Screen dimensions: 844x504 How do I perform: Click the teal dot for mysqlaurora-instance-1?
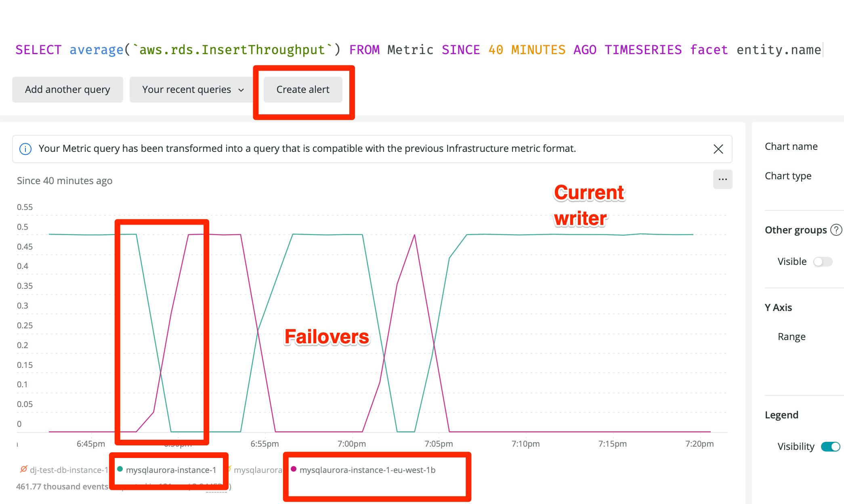119,470
